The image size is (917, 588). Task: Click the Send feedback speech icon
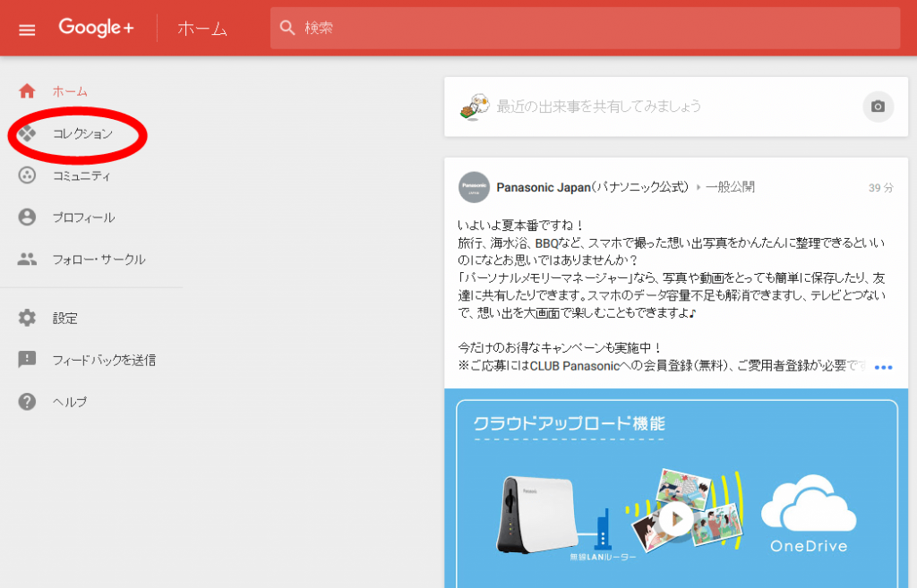pos(27,360)
